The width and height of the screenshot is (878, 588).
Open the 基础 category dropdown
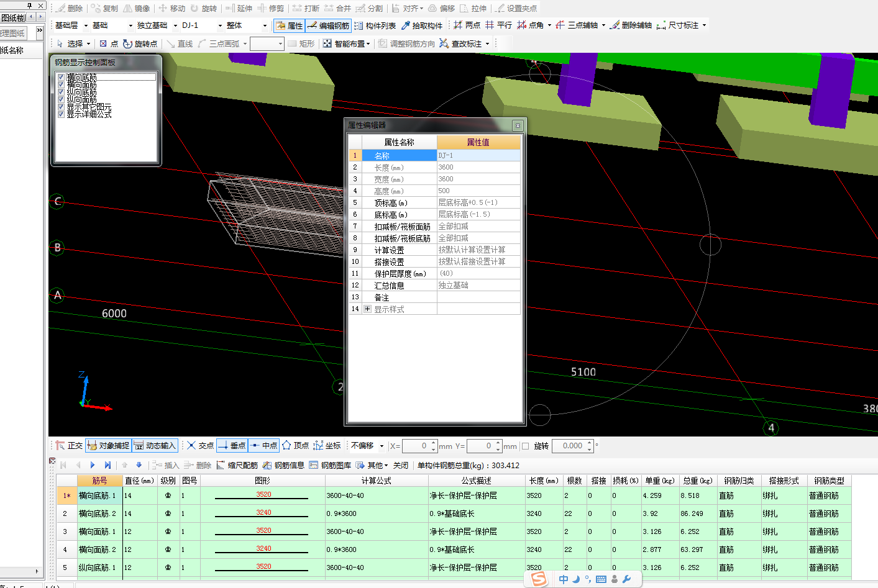click(x=130, y=25)
